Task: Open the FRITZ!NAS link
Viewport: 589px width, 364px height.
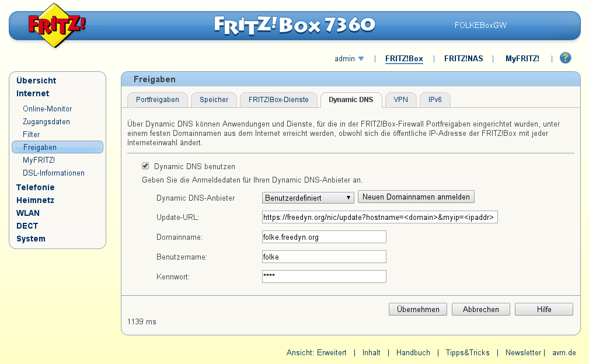Action: 463,59
